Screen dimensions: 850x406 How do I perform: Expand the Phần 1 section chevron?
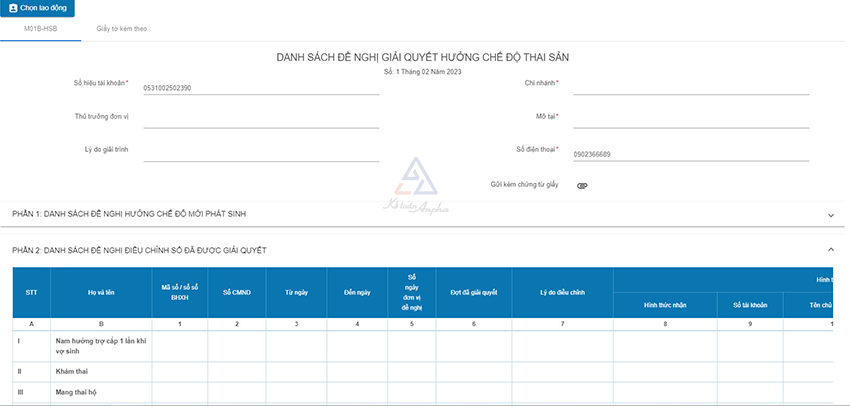pyautogui.click(x=830, y=215)
